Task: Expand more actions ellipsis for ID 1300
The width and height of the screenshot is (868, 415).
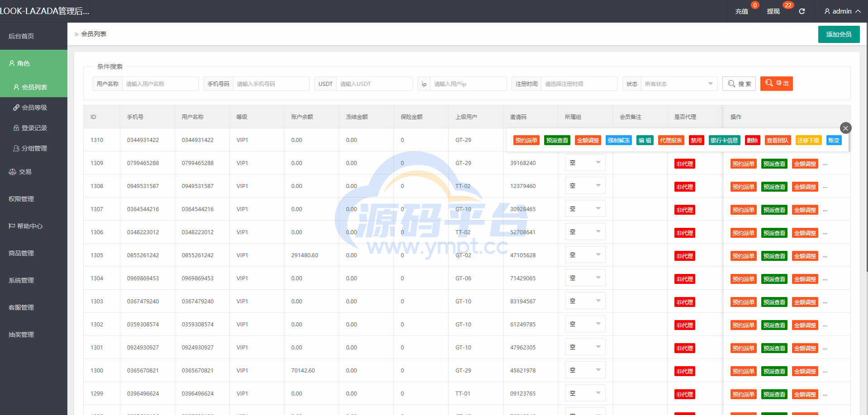Action: [825, 372]
